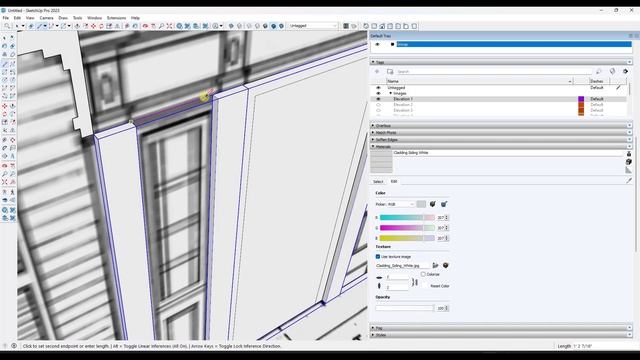Click the material name field Cladding Siding White

point(507,153)
